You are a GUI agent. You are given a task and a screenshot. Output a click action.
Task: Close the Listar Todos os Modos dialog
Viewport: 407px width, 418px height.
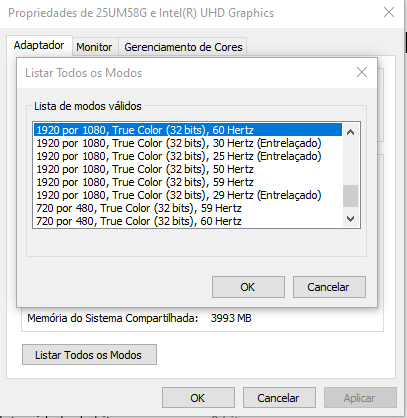click(362, 72)
